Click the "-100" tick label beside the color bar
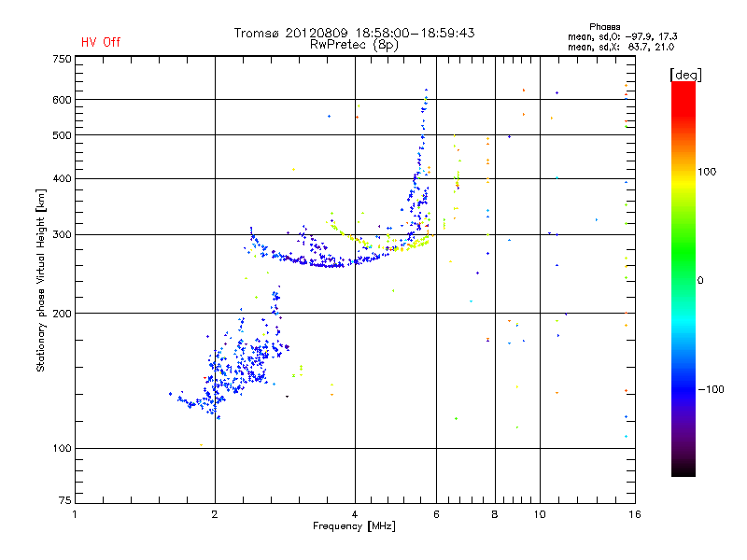 (x=714, y=389)
